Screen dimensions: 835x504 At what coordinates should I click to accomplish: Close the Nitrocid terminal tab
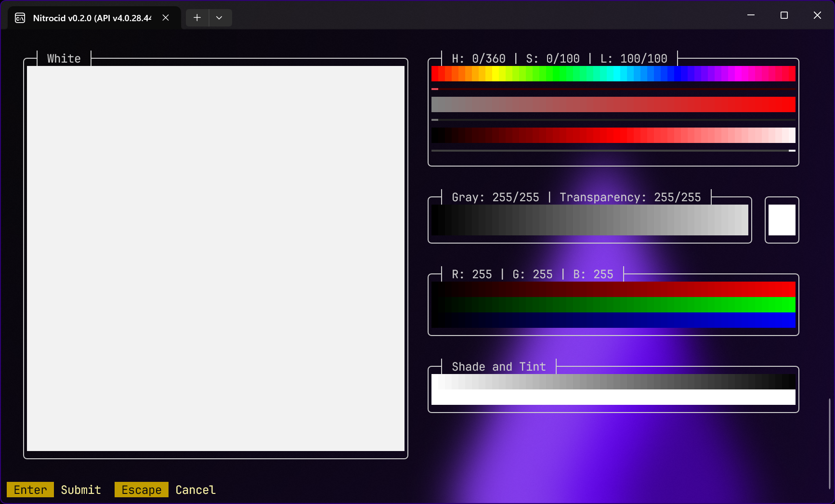pyautogui.click(x=166, y=18)
